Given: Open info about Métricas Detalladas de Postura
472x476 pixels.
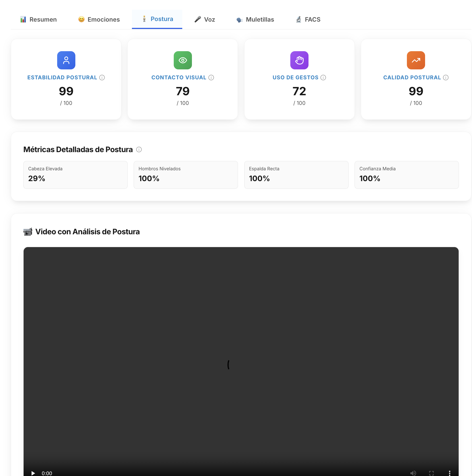Looking at the screenshot, I should click(x=139, y=150).
